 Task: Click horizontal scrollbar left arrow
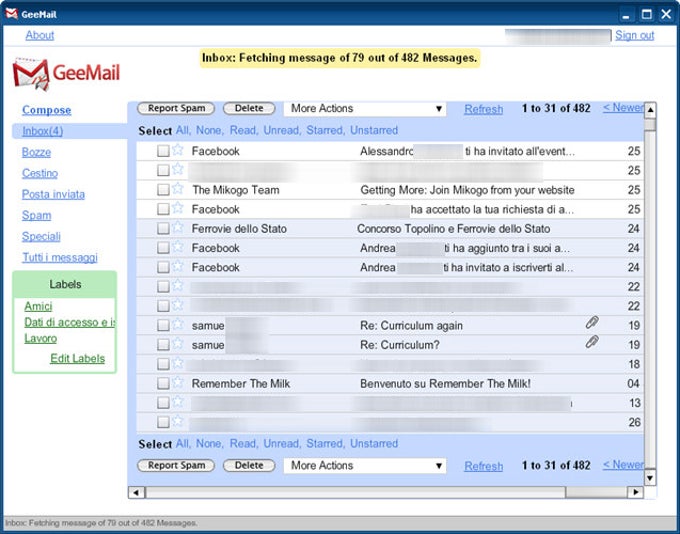pyautogui.click(x=137, y=492)
